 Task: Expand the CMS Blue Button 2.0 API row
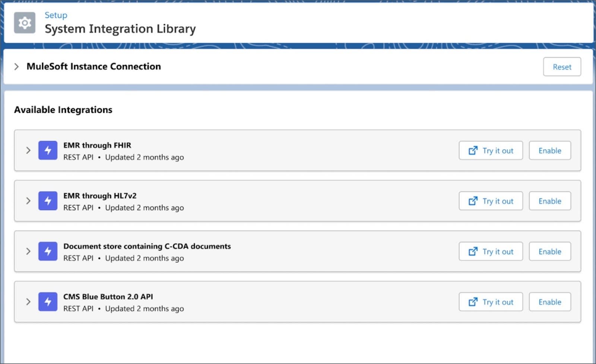28,302
